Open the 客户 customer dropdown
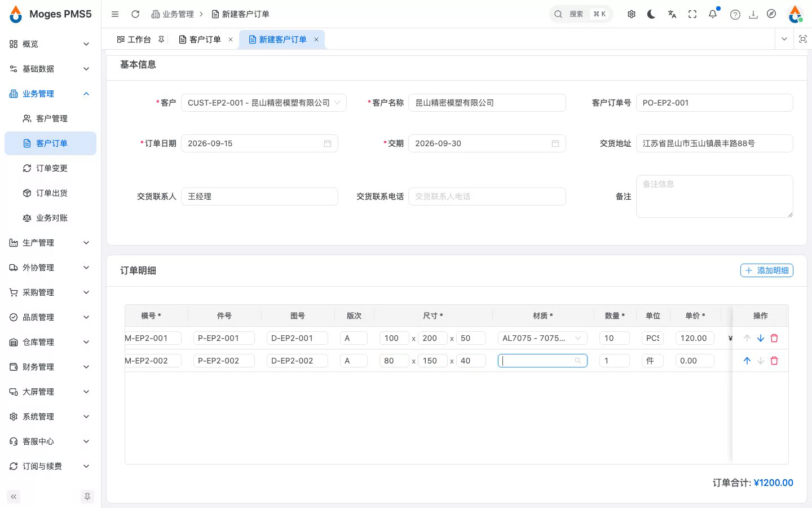This screenshot has width=812, height=508. click(264, 103)
